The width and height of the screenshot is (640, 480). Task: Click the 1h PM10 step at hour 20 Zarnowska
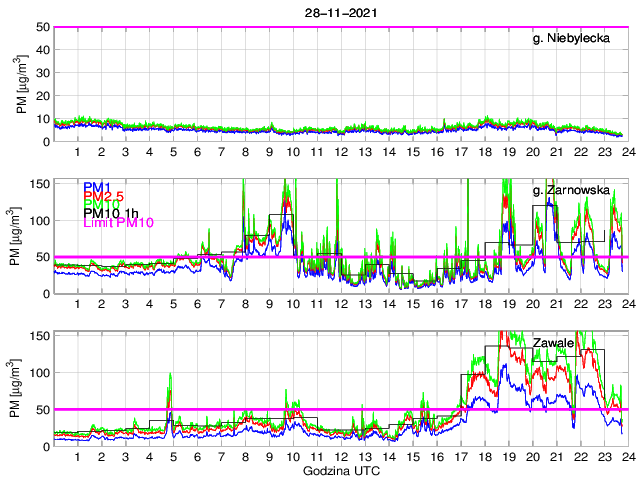[545, 206]
